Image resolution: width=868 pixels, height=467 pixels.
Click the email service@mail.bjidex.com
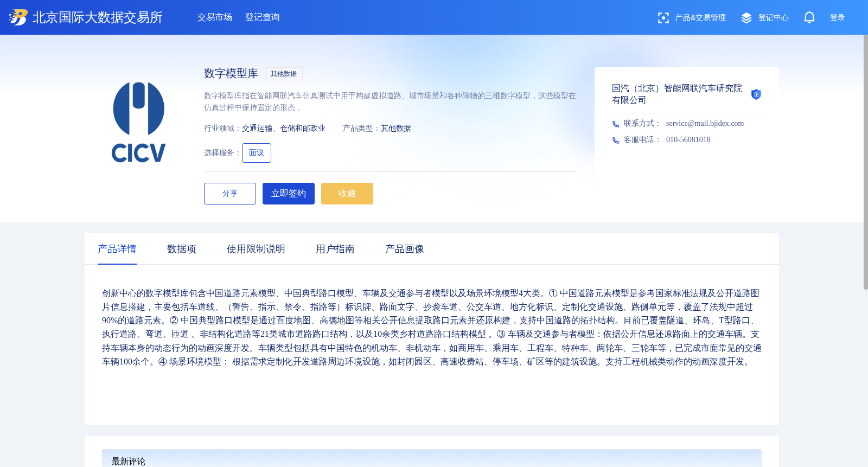click(705, 124)
